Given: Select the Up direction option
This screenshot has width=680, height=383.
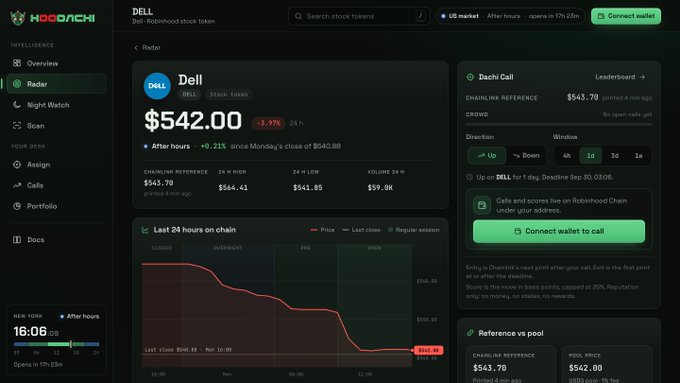Looking at the screenshot, I should (487, 155).
